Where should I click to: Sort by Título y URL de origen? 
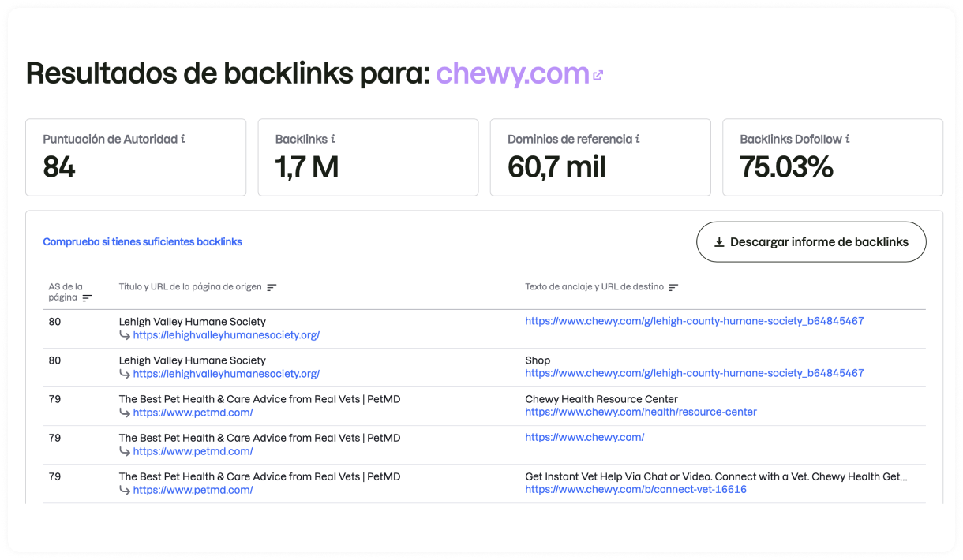click(272, 287)
